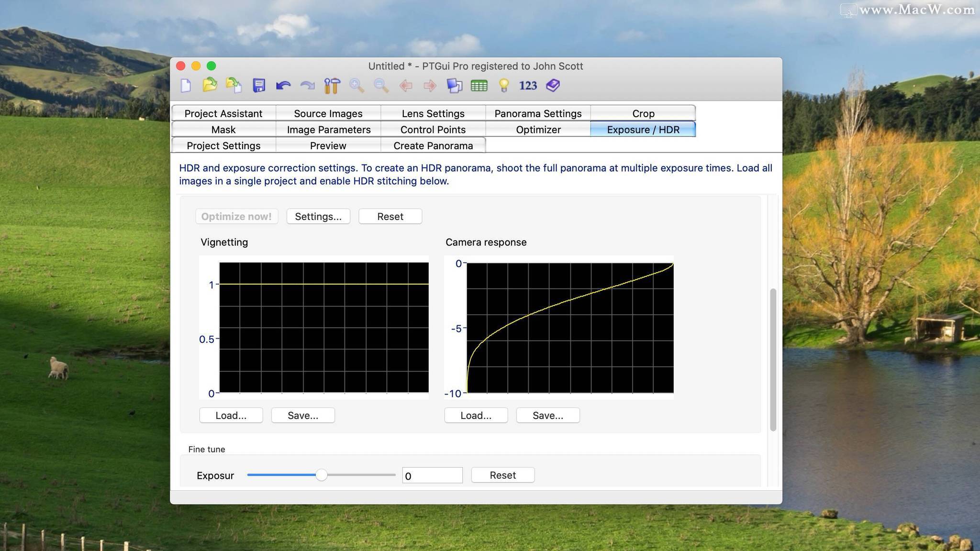Click the New Project icon
Viewport: 980px width, 551px height.
186,86
